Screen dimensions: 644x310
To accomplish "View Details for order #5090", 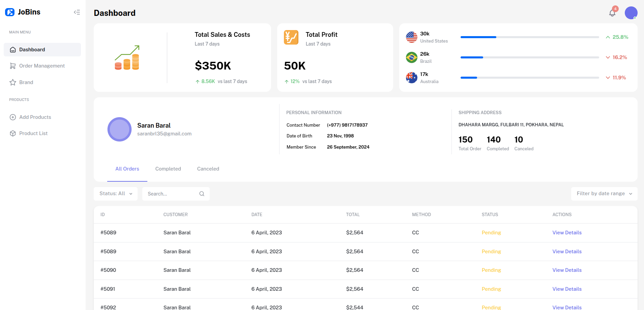I will pos(567,270).
